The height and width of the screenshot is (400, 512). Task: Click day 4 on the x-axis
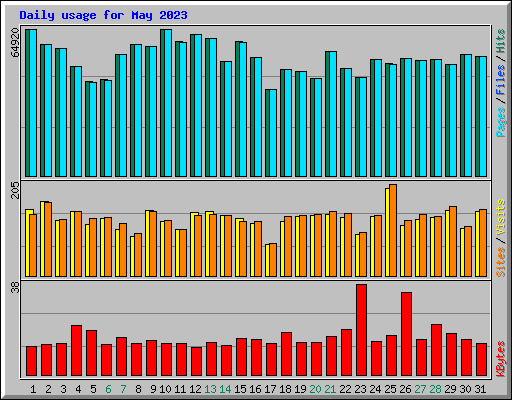click(78, 389)
